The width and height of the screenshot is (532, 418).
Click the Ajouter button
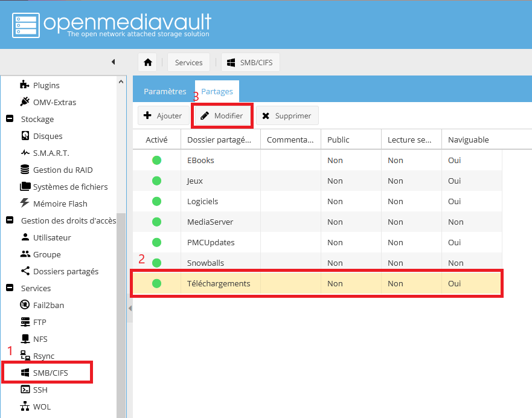coord(163,116)
